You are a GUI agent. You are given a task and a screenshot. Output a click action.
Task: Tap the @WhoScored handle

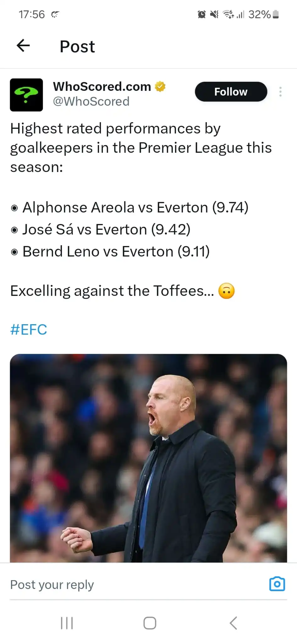91,102
